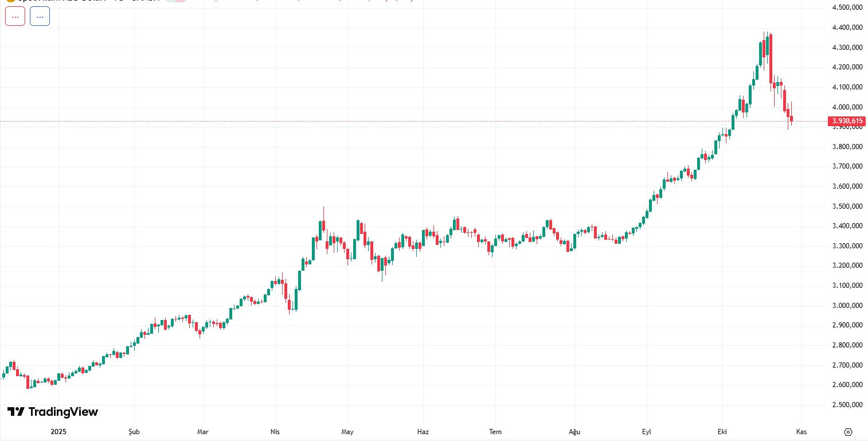Select the Eyl month marker
Image resolution: width=868 pixels, height=441 pixels.
click(x=647, y=432)
